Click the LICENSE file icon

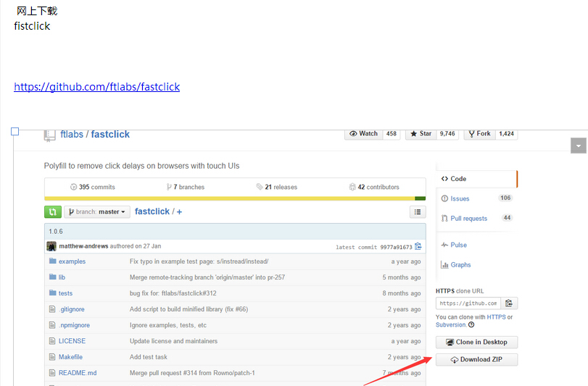pyautogui.click(x=52, y=340)
